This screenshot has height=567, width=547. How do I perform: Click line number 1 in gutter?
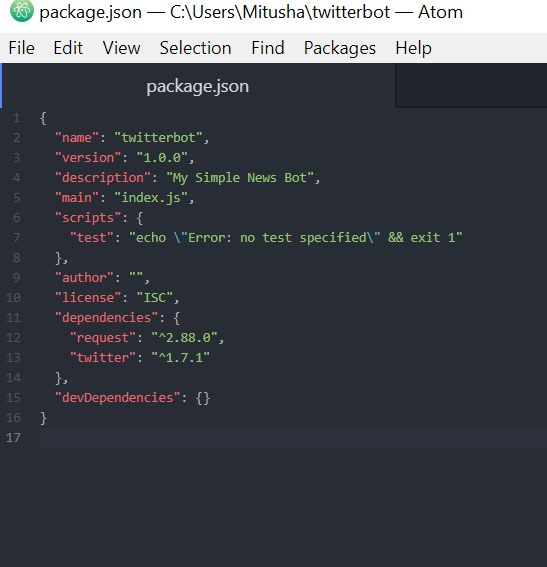pyautogui.click(x=16, y=118)
